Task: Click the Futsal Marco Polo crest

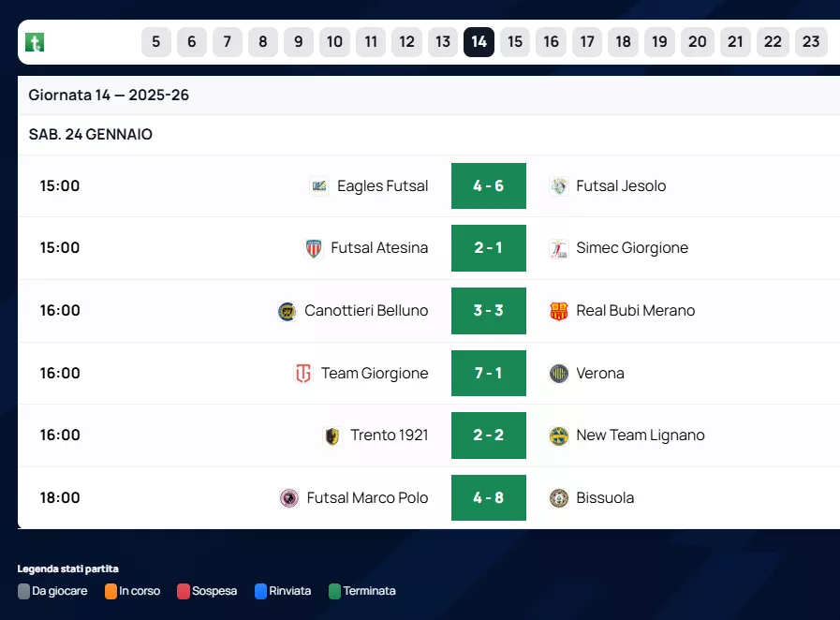Action: [x=289, y=498]
